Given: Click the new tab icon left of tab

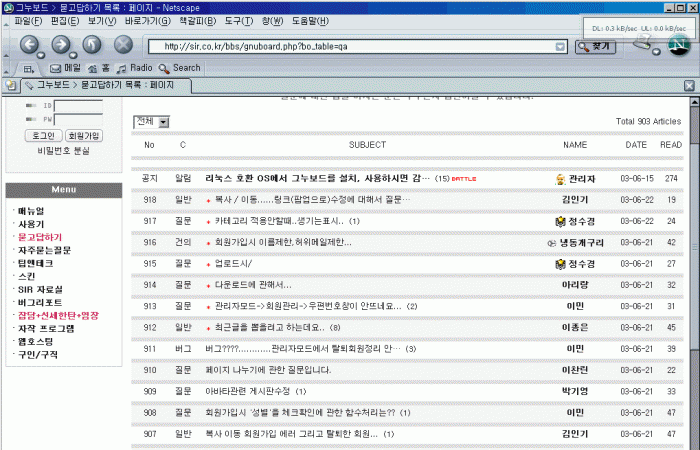Looking at the screenshot, I should pyautogui.click(x=9, y=86).
